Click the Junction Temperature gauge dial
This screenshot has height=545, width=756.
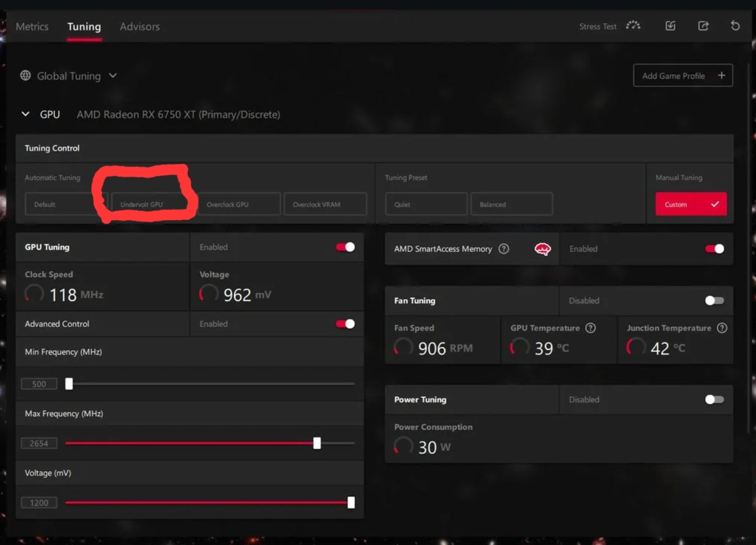coord(636,347)
